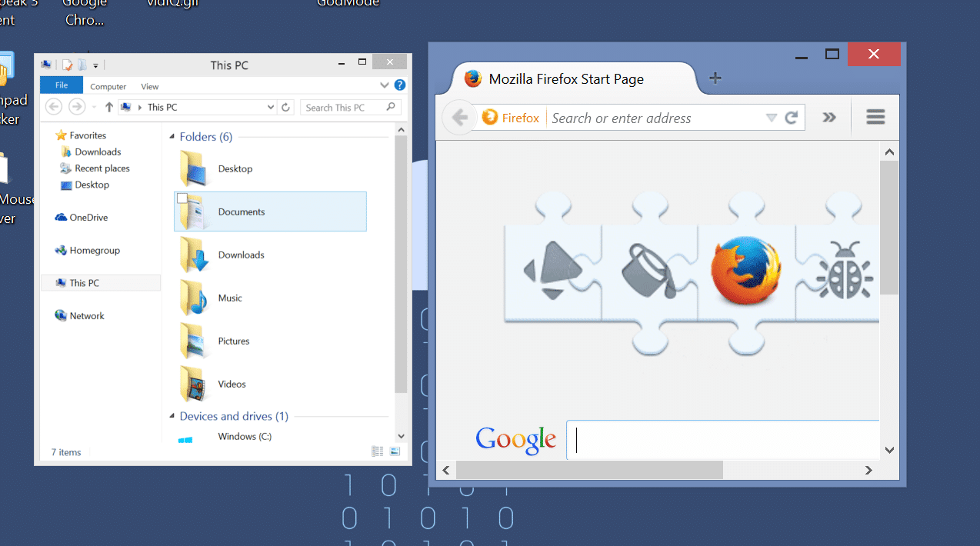Click the bug puzzle piece icon

pos(844,270)
